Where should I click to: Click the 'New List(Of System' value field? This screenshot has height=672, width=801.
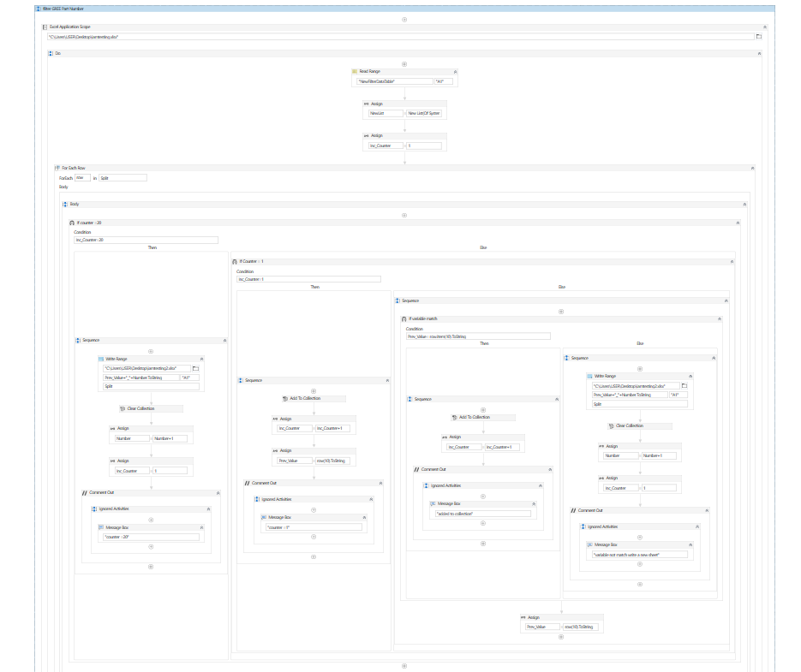tap(424, 113)
